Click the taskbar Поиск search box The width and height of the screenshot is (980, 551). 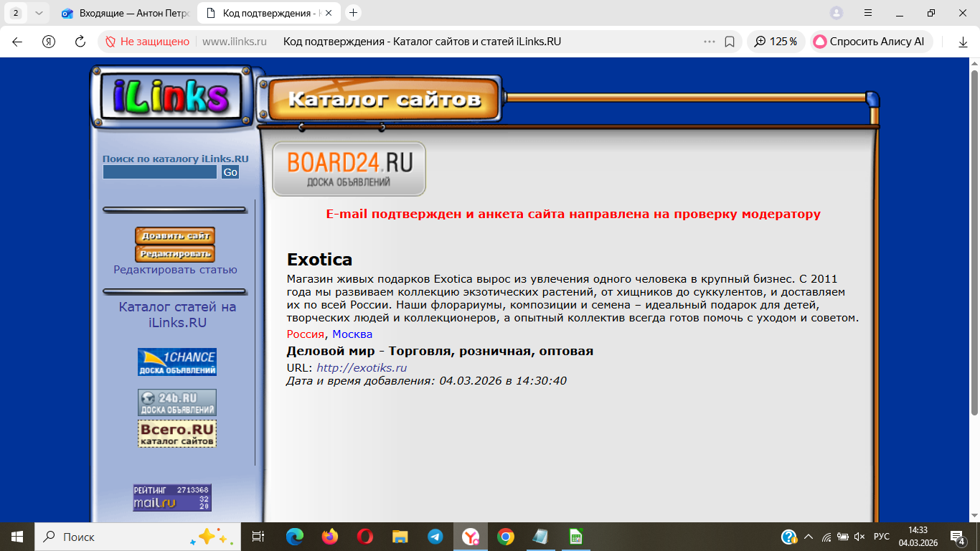[136, 537]
